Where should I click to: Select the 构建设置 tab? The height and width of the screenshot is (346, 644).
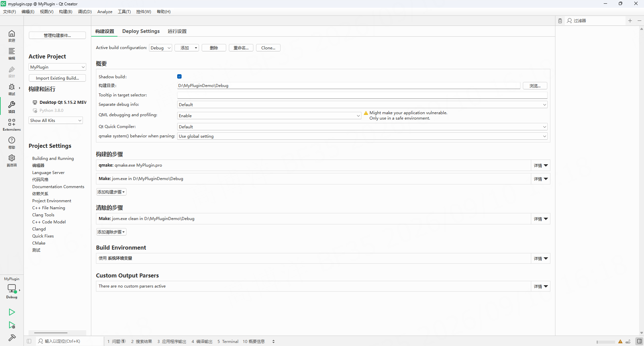pyautogui.click(x=105, y=31)
